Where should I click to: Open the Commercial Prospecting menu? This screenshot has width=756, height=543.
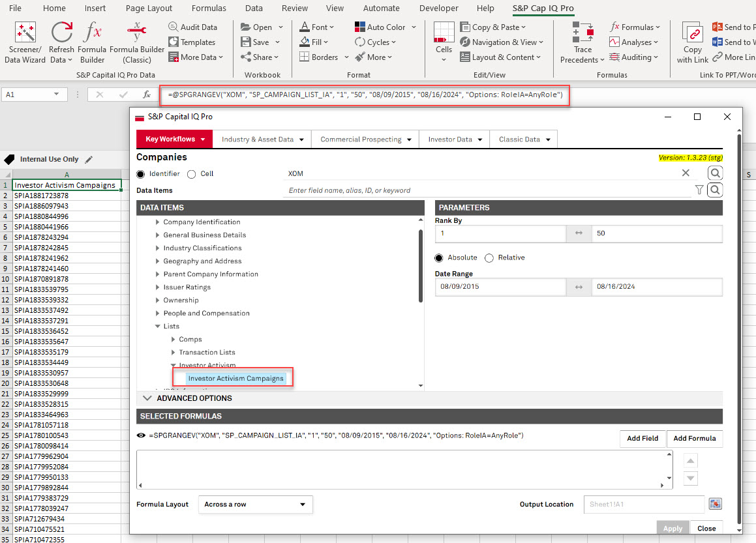(x=365, y=139)
